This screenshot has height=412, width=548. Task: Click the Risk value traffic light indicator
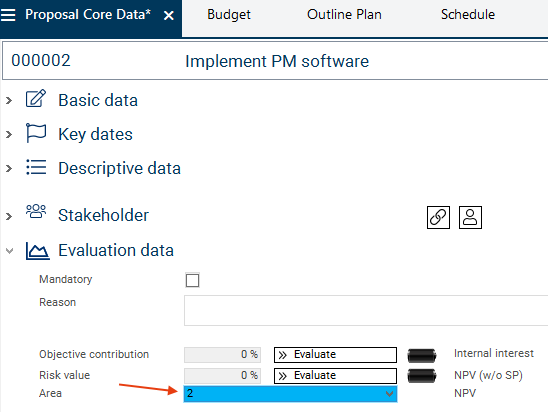pyautogui.click(x=422, y=376)
